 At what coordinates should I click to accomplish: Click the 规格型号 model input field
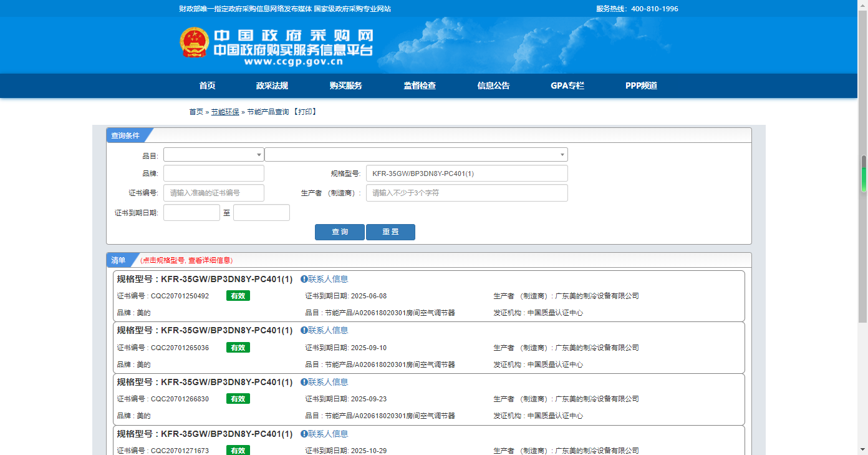(467, 174)
